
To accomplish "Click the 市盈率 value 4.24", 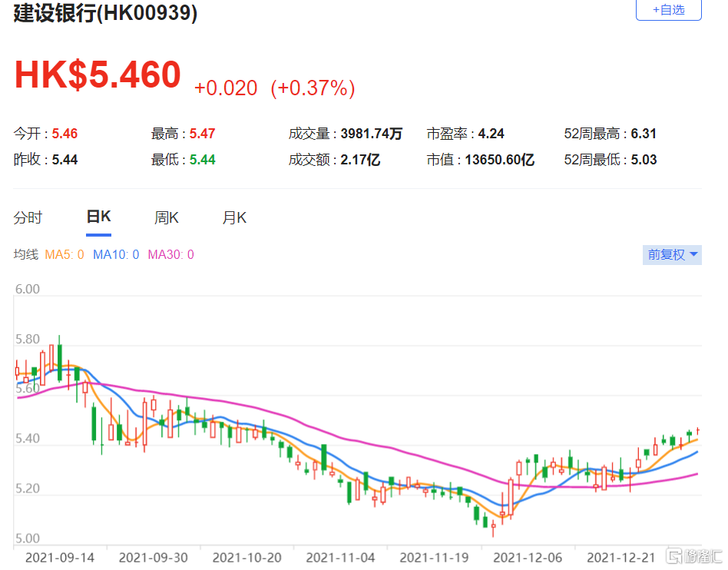I will [x=491, y=134].
